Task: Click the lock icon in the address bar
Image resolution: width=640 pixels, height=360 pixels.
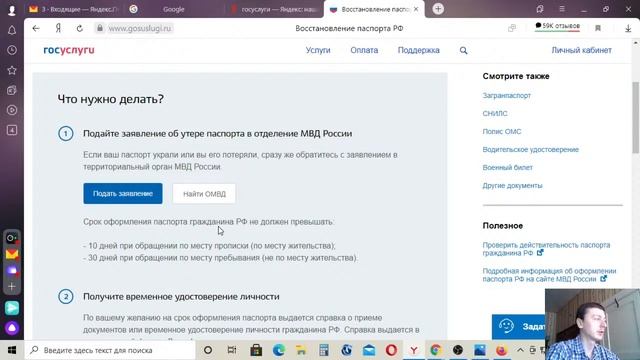Action: (100, 28)
